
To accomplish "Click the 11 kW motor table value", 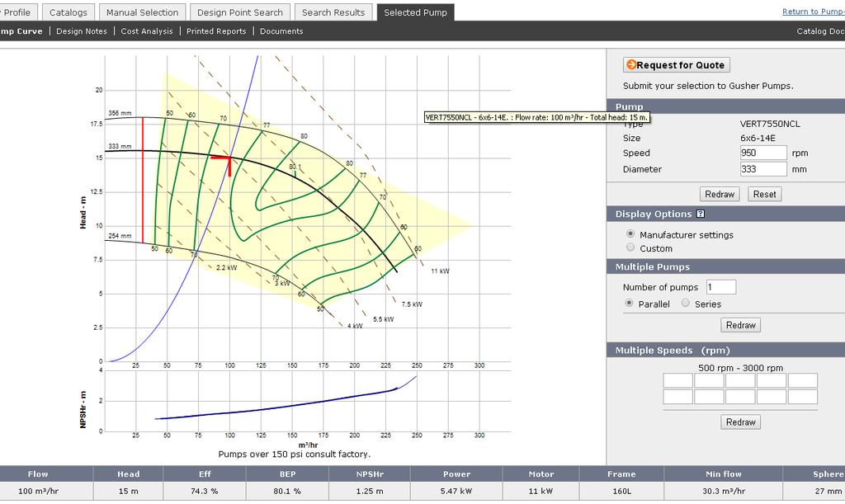I will [541, 491].
